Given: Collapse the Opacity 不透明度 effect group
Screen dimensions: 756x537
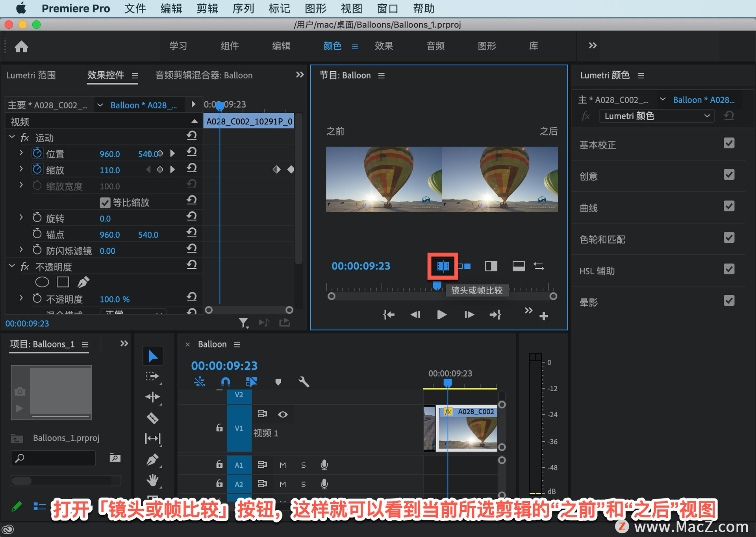Looking at the screenshot, I should (x=12, y=266).
